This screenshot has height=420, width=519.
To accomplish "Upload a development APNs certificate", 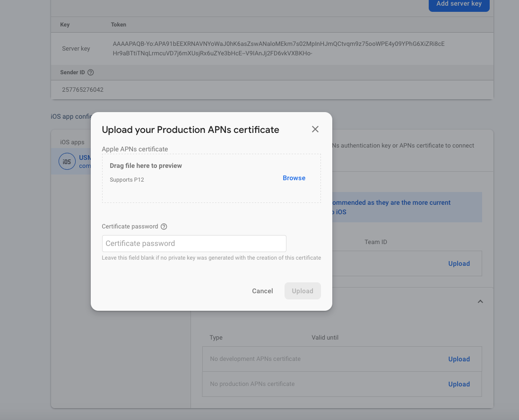I will [458, 359].
